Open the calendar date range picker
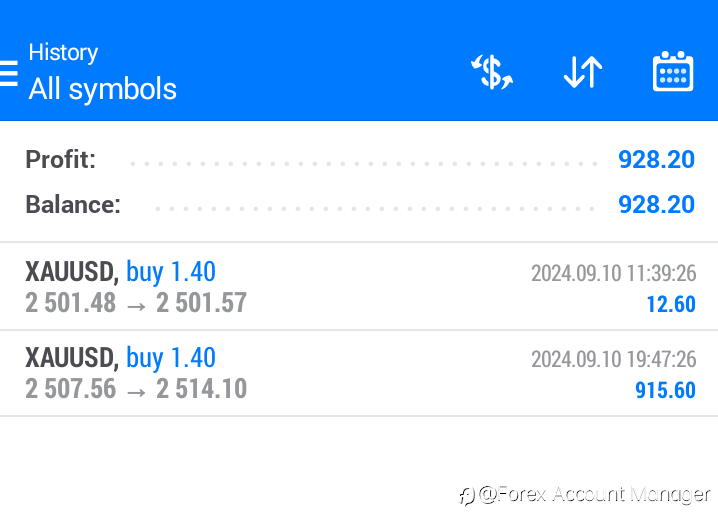 (x=673, y=72)
